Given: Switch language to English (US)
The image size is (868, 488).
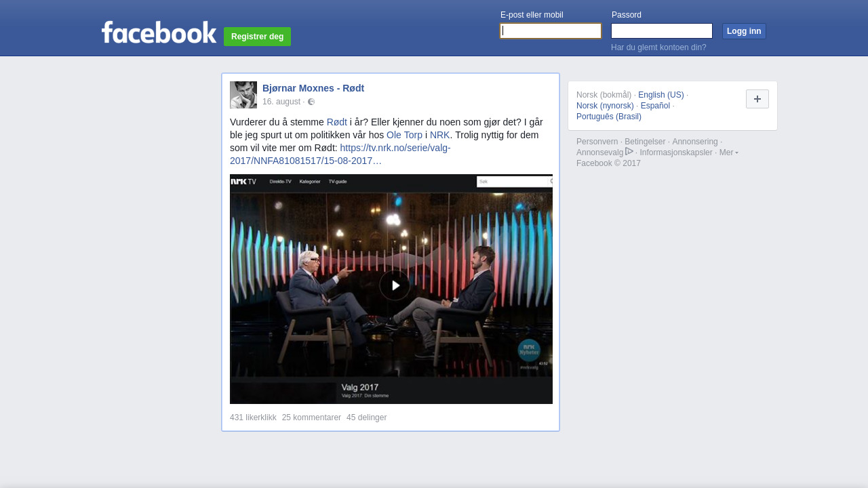Looking at the screenshot, I should [661, 95].
